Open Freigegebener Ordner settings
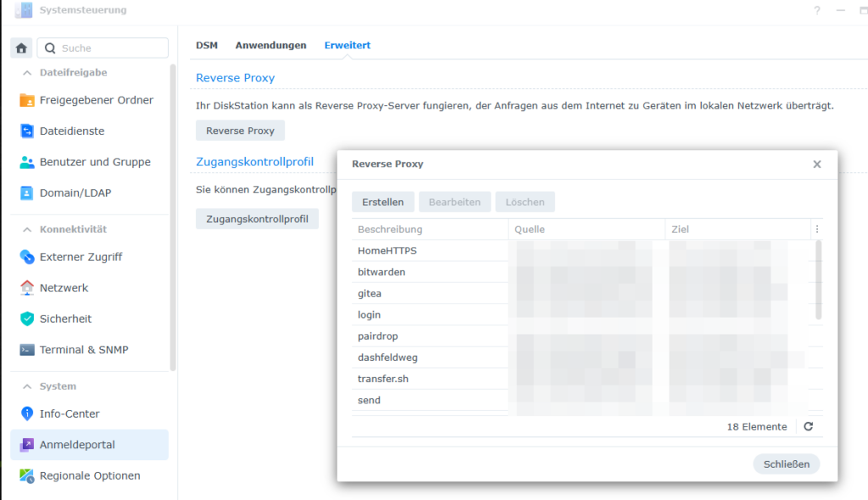This screenshot has height=500, width=868. [x=96, y=100]
